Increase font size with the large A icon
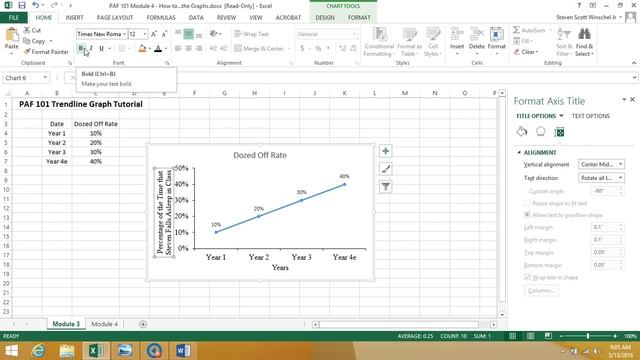Screen dimensions: 640x360 (154, 34)
